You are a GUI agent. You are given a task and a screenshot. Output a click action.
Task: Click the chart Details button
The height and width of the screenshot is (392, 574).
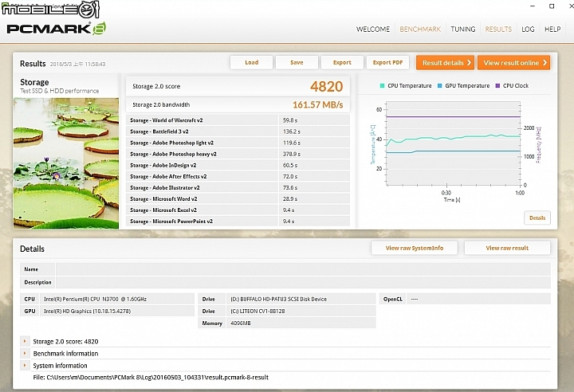tap(537, 218)
